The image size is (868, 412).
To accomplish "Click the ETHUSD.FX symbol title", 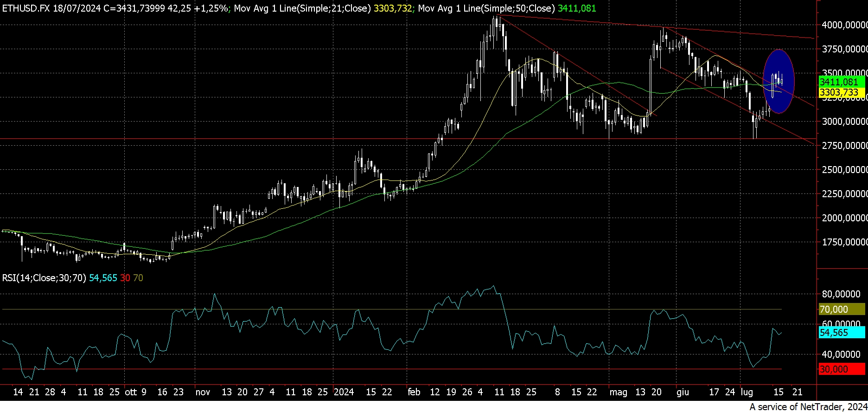I will coord(26,8).
